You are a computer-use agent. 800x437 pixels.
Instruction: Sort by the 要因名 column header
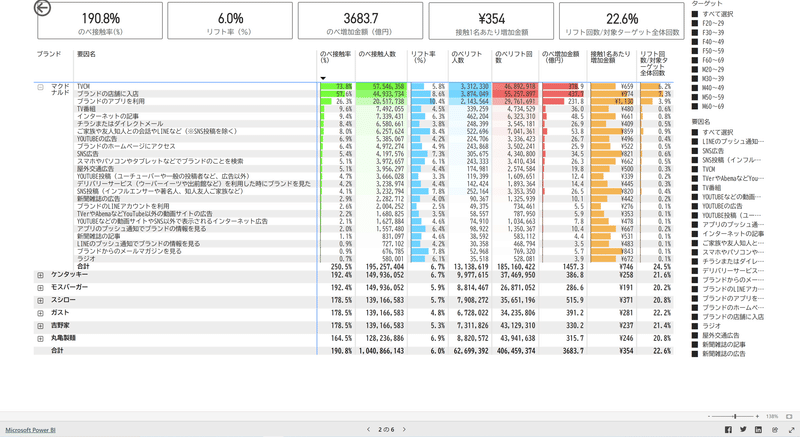tap(86, 54)
